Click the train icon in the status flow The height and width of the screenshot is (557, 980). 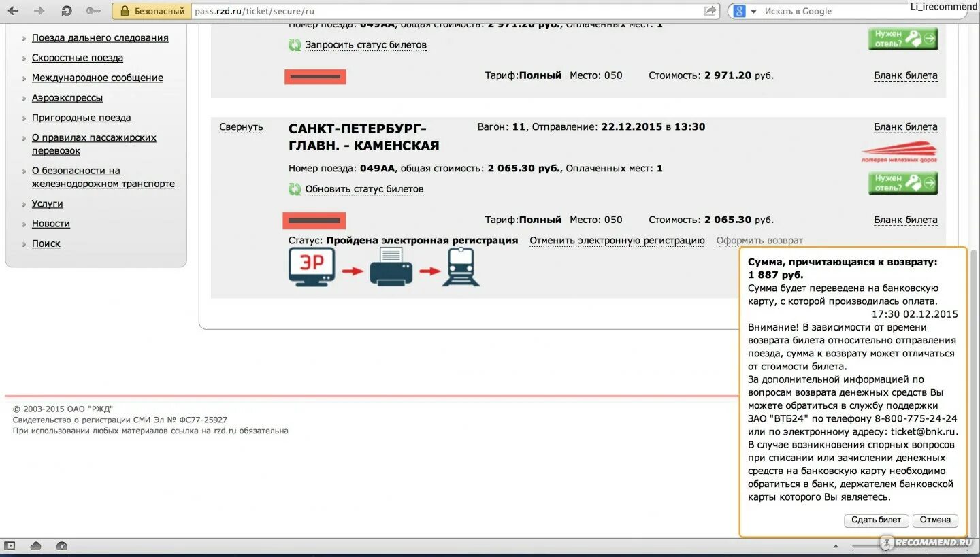click(x=461, y=267)
